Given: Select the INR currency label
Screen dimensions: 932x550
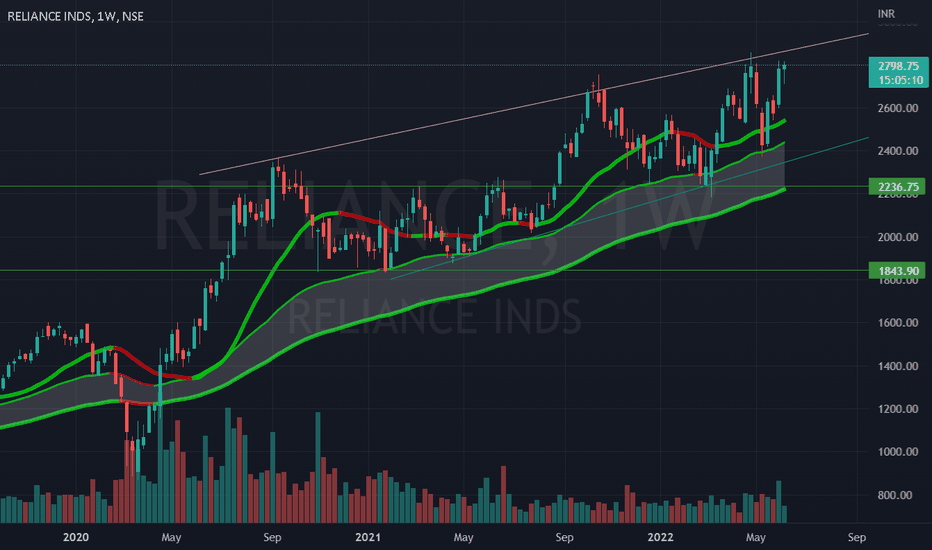Looking at the screenshot, I should click(x=886, y=13).
